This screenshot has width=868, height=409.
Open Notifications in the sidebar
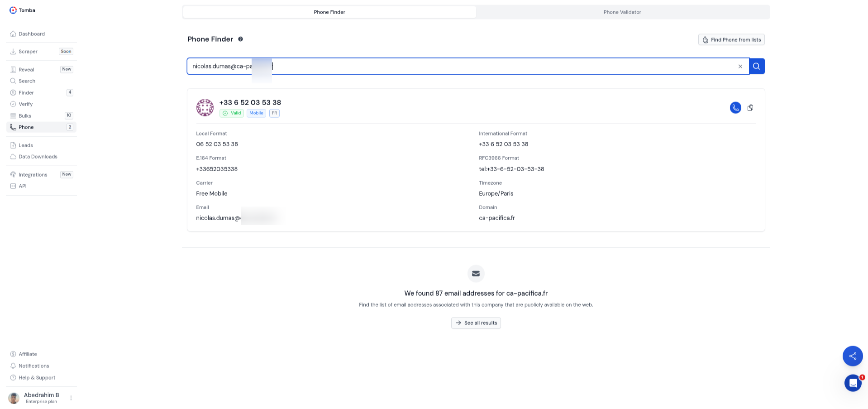coord(33,366)
